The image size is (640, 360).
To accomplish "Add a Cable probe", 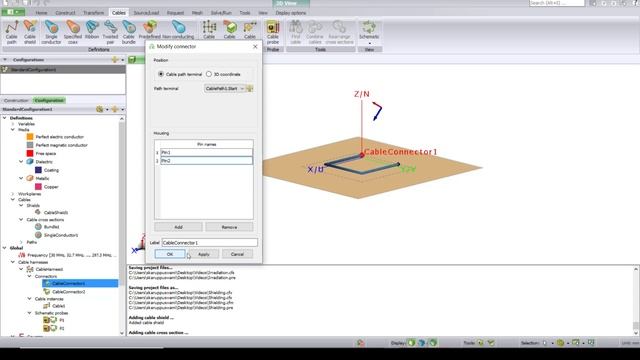I will (x=273, y=32).
